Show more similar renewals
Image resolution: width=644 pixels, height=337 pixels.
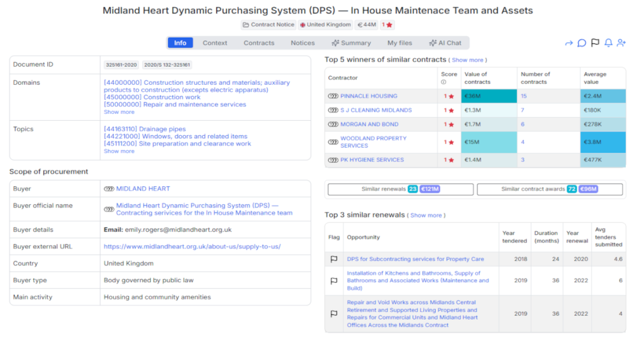(426, 215)
